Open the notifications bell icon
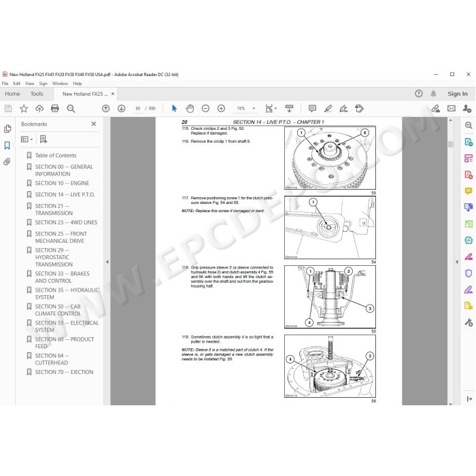The width and height of the screenshot is (476, 476). coord(434,94)
